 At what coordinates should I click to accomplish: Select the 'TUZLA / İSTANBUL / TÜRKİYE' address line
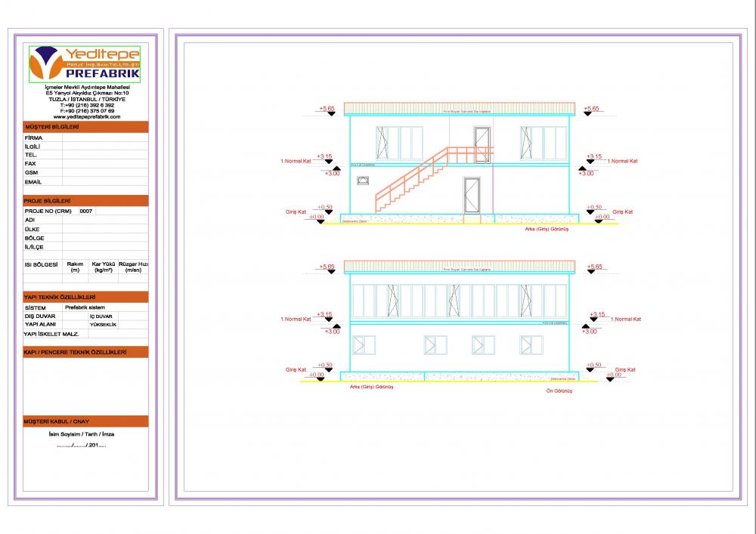[x=87, y=99]
